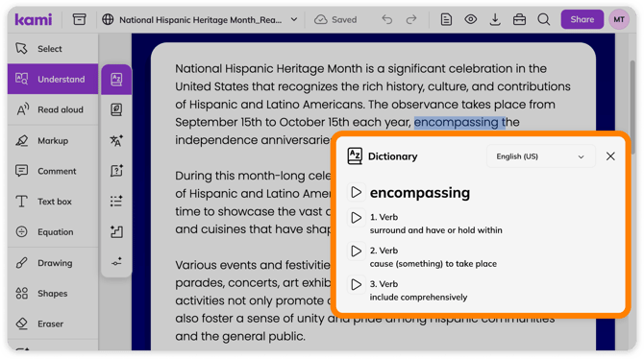Image resolution: width=644 pixels, height=359 pixels.
Task: Open the page document icon
Action: (x=446, y=19)
